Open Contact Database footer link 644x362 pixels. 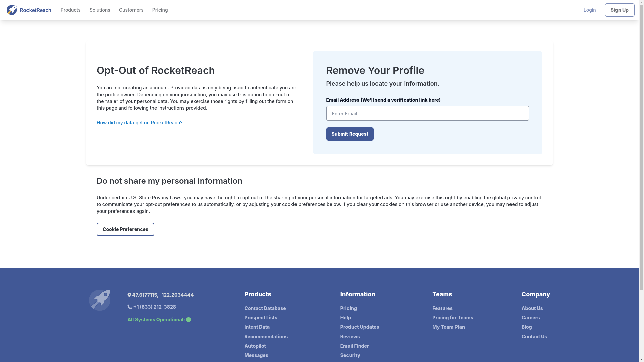point(265,308)
